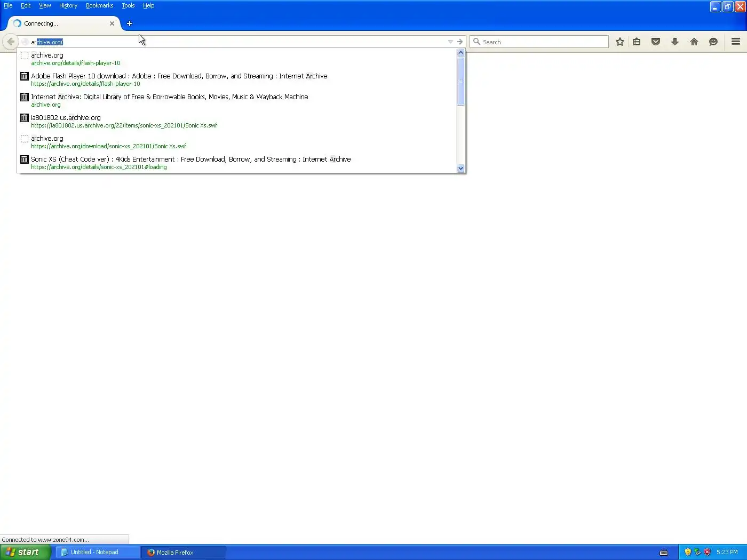The image size is (747, 560).
Task: Go to Home page icon
Action: click(694, 42)
